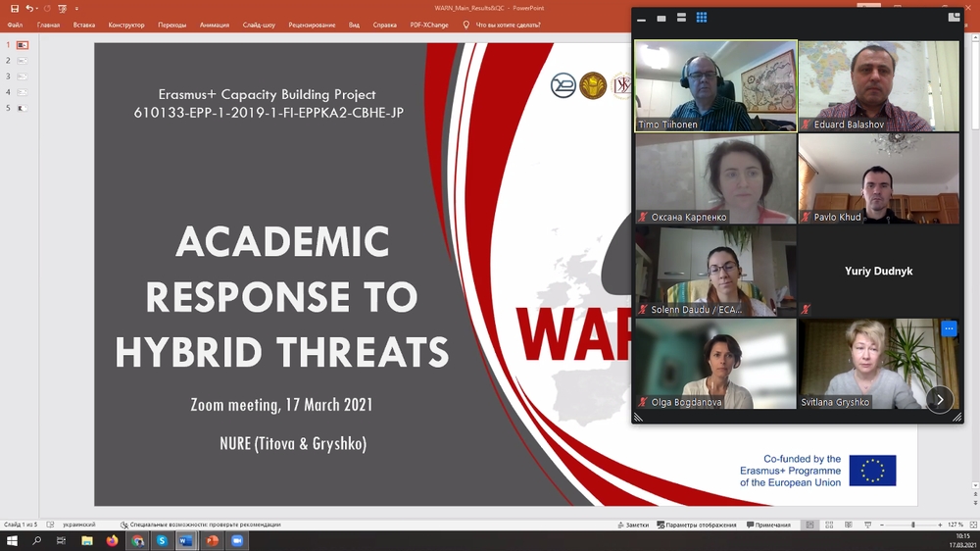Open the Переходы ribbon tab
The image size is (980, 551).
click(x=171, y=25)
